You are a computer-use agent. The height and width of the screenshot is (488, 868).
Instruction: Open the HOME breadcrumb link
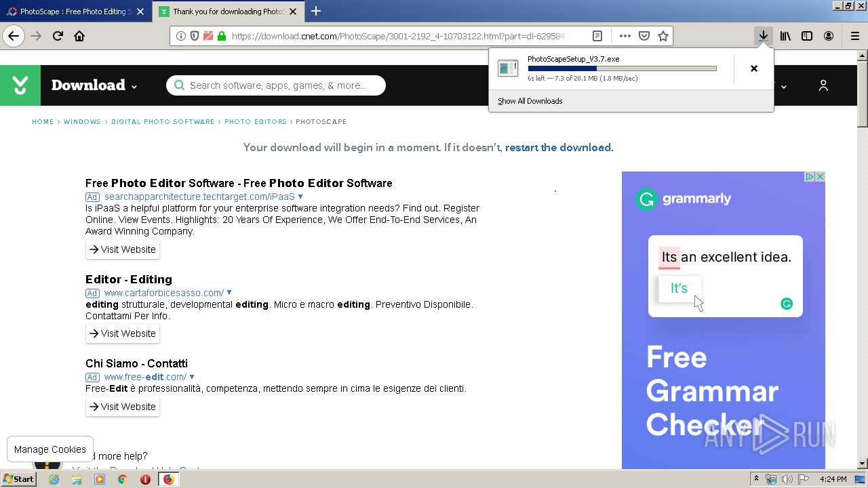click(x=43, y=122)
